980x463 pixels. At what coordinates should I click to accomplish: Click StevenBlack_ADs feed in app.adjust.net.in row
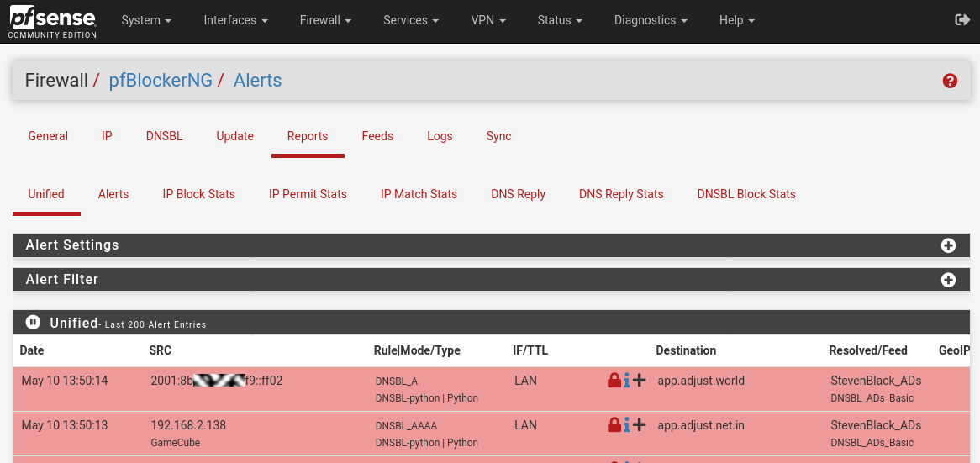coord(876,425)
